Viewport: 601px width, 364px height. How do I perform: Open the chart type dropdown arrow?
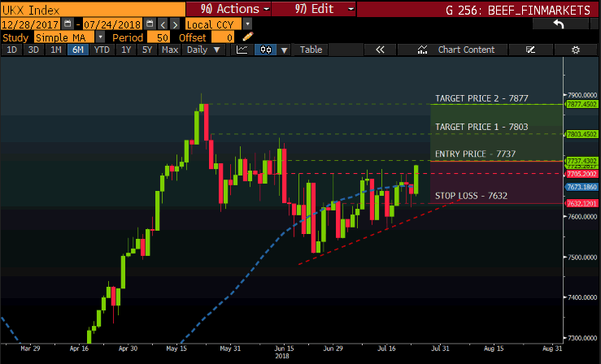(x=284, y=50)
